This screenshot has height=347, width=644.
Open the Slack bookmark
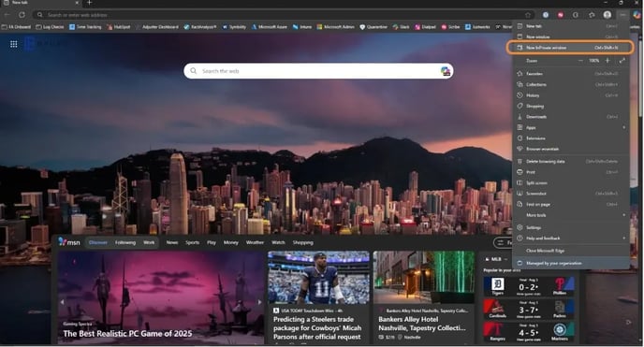point(401,27)
